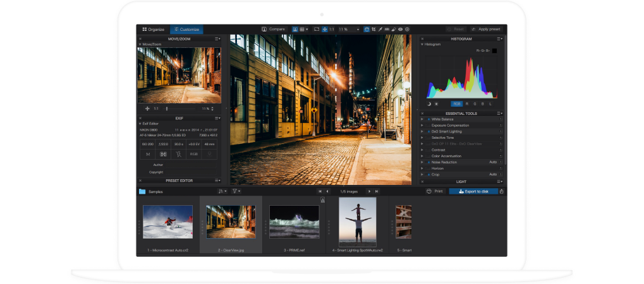
Task: Pick the white balance eyedropper tool
Action: point(380,29)
